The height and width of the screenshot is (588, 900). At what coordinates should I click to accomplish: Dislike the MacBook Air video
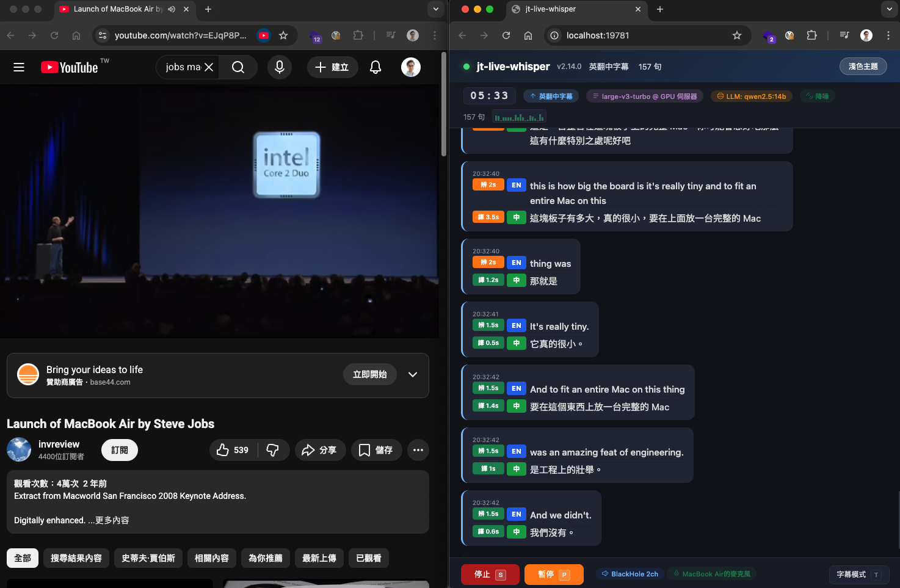point(273,450)
